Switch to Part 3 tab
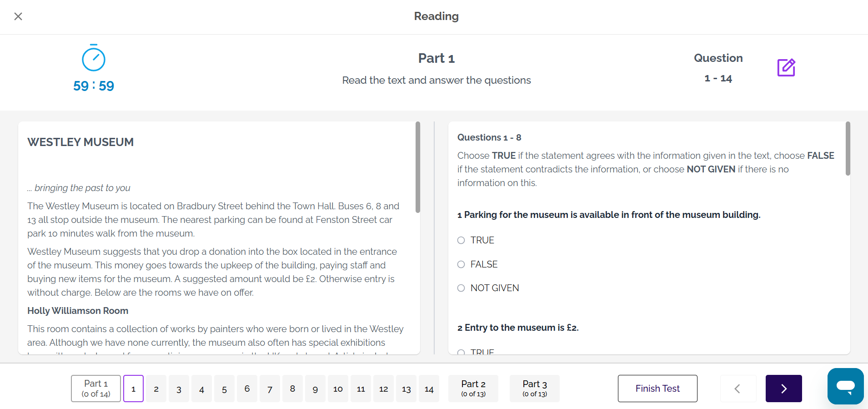The image size is (868, 409). (534, 389)
